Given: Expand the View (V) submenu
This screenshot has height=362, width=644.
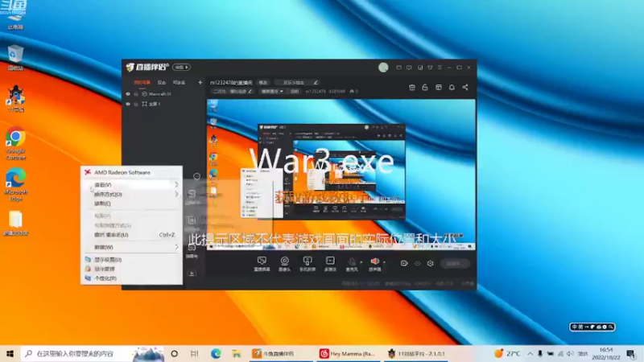Looking at the screenshot, I should 131,185.
